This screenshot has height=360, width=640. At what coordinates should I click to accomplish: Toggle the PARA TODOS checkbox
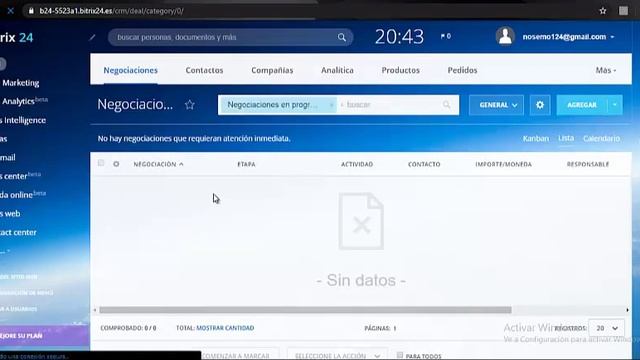pyautogui.click(x=400, y=355)
